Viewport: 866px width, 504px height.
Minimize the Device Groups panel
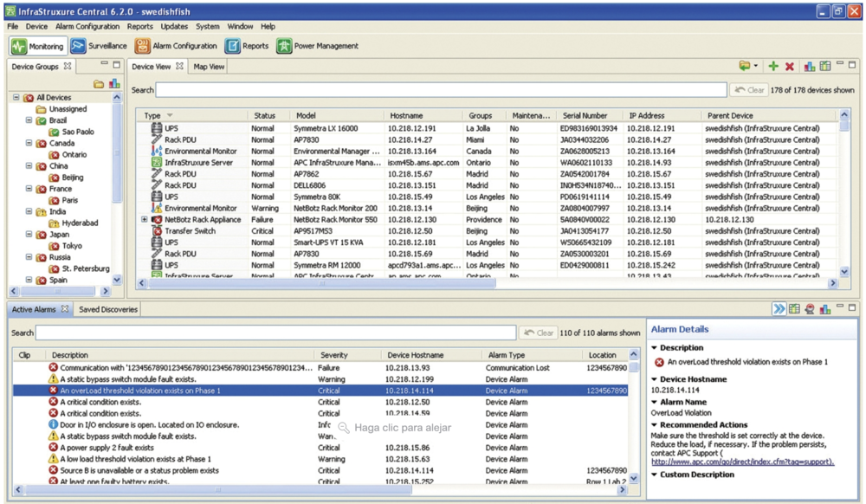tap(104, 64)
